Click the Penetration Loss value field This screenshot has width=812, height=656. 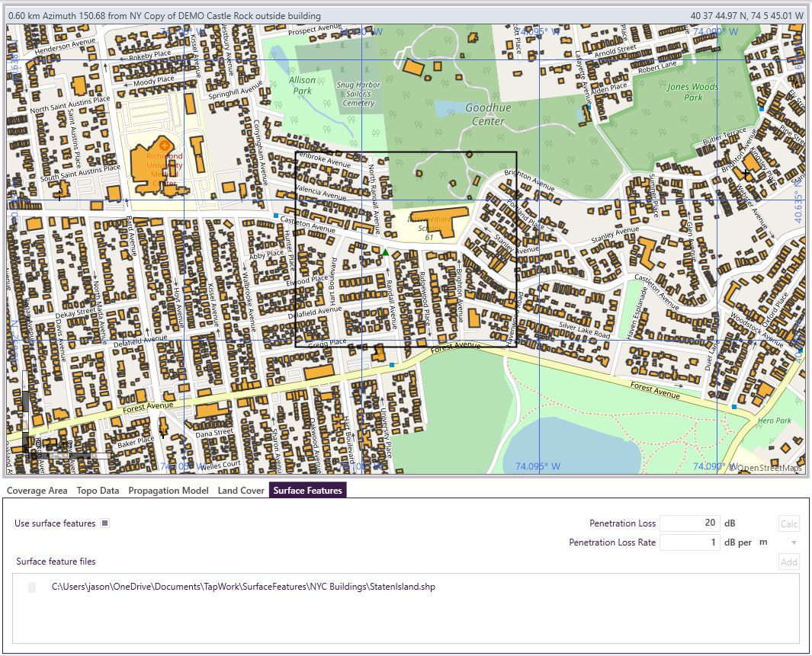coord(689,523)
